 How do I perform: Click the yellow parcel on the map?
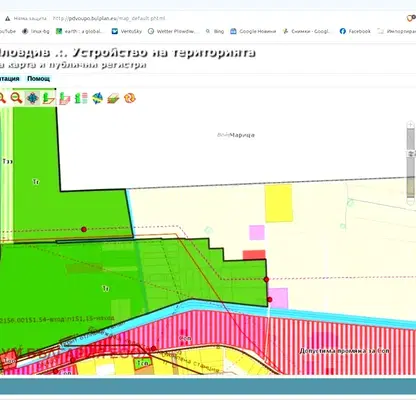[279, 203]
